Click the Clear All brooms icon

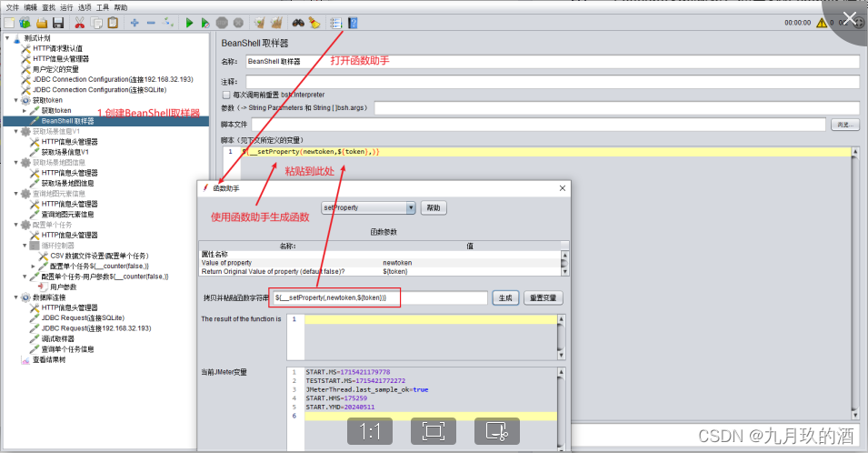[276, 23]
